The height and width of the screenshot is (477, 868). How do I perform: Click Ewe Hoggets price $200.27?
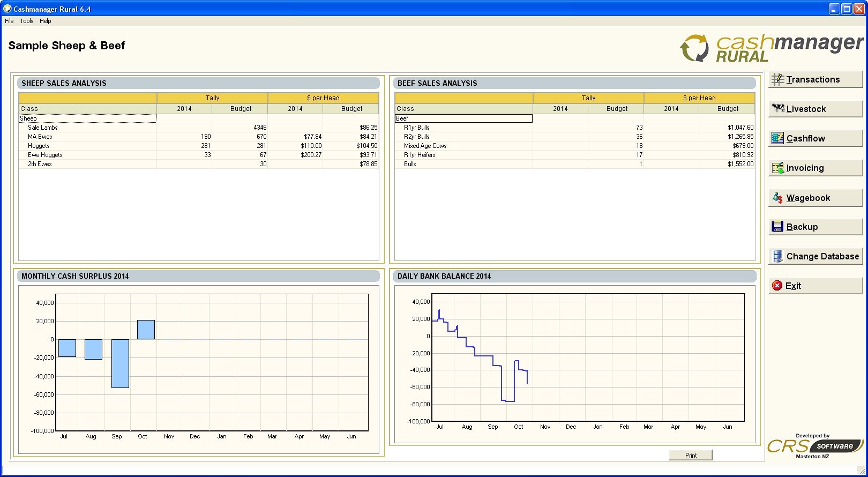click(311, 155)
